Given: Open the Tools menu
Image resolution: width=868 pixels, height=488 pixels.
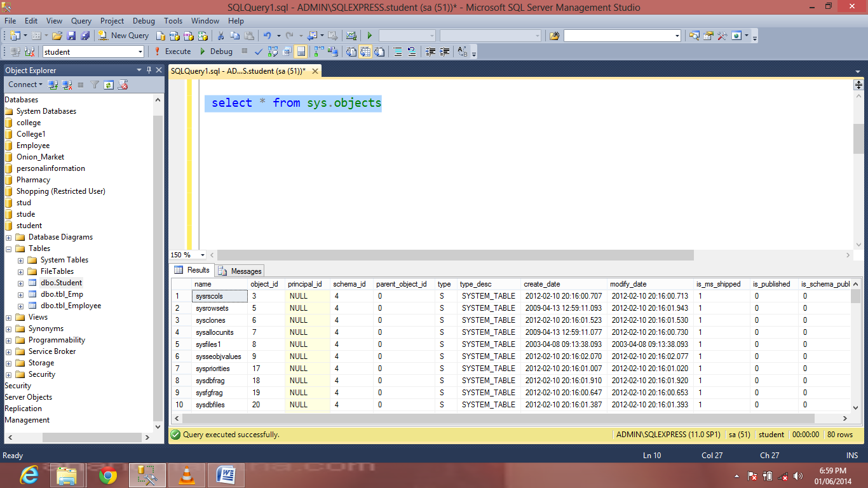Looking at the screenshot, I should coord(173,21).
